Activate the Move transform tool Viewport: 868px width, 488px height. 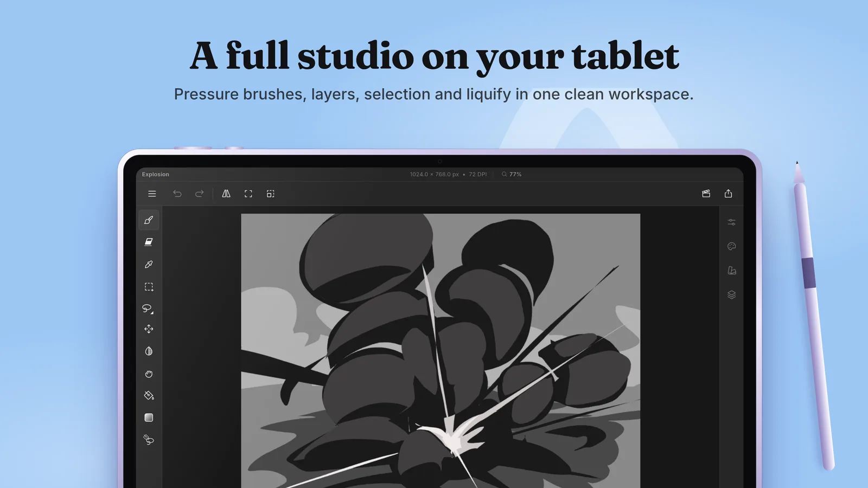tap(149, 329)
